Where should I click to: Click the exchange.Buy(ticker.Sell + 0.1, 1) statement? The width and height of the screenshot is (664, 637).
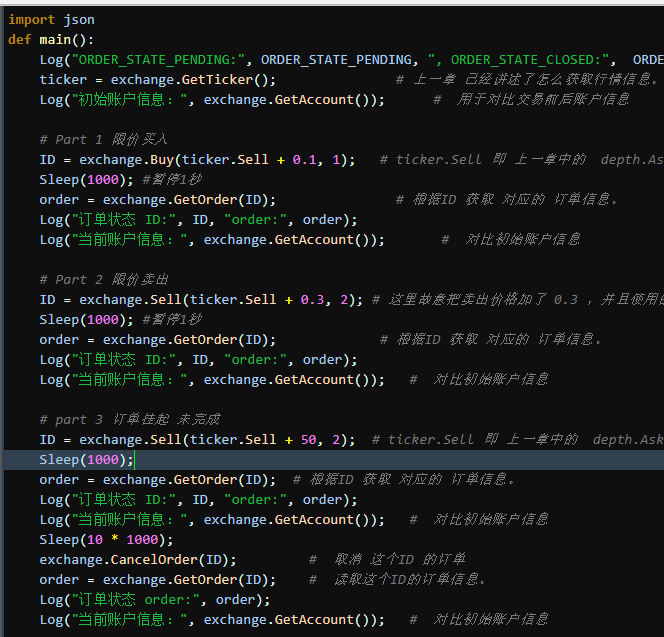coord(197,160)
